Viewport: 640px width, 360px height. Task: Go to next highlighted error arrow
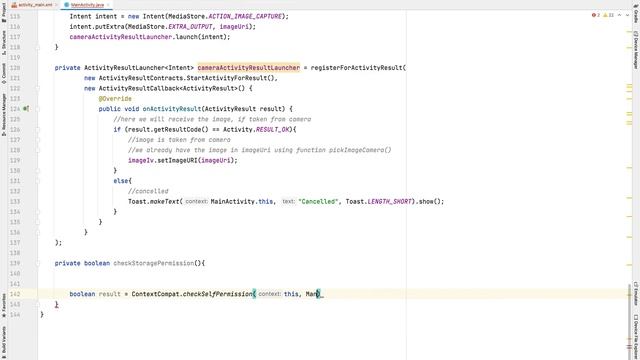pyautogui.click(x=627, y=15)
